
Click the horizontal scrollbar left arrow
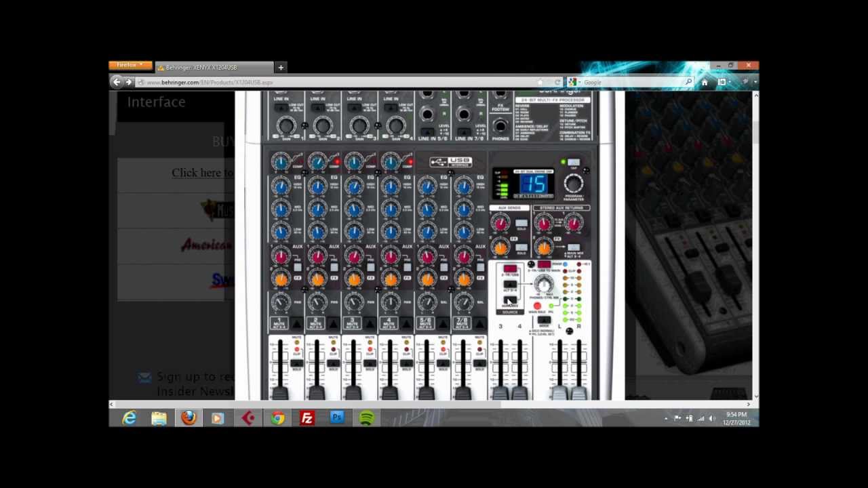tap(112, 404)
